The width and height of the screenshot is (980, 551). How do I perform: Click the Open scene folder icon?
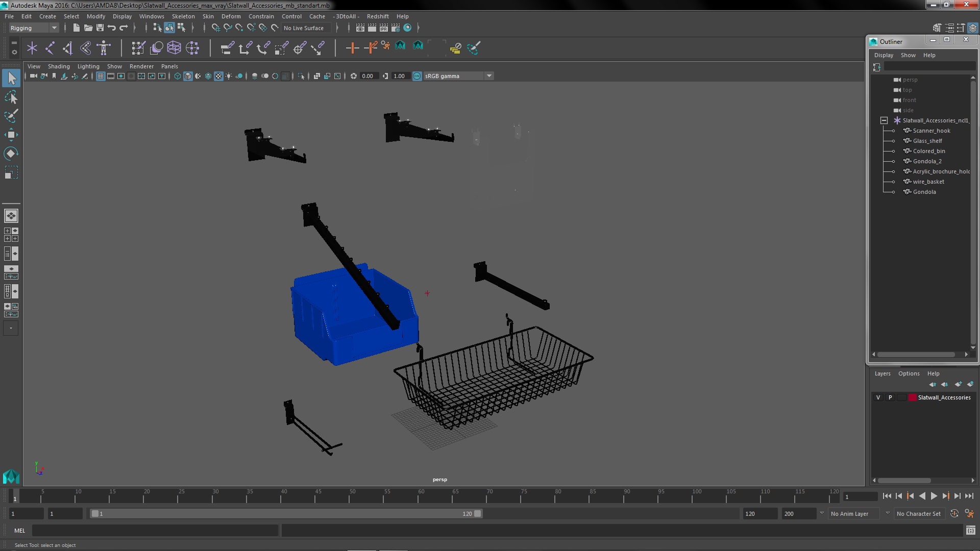[88, 28]
